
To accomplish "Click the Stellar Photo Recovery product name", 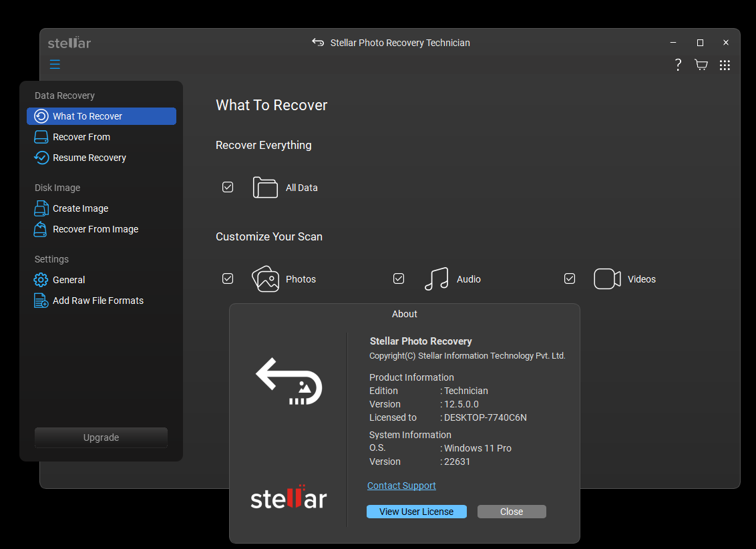I will tap(421, 341).
